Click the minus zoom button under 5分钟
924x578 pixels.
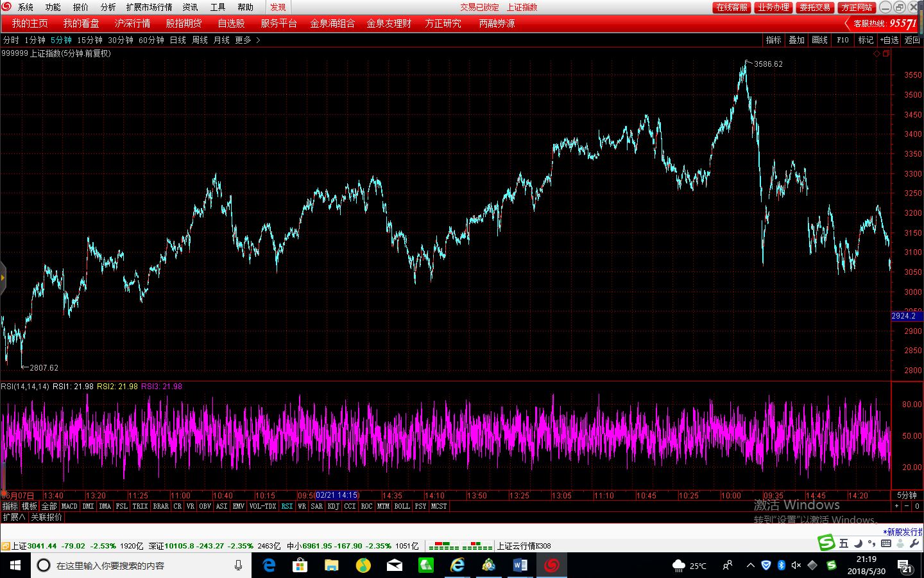(x=907, y=506)
